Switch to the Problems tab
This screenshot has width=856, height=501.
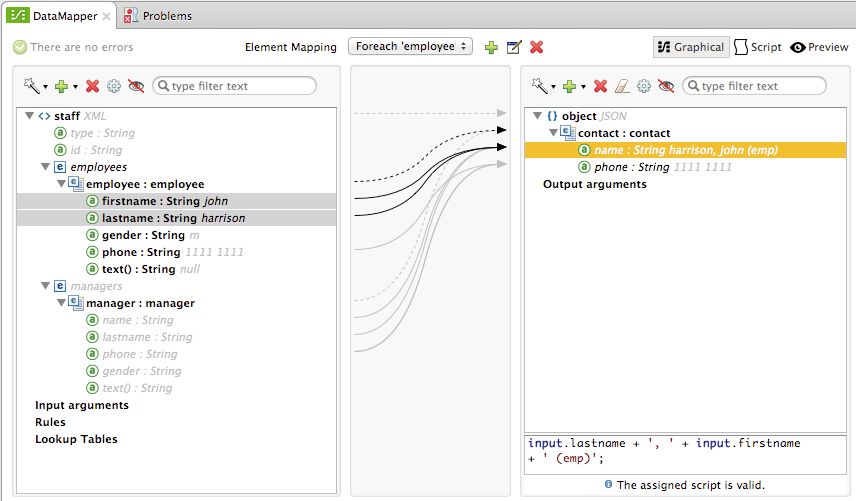pyautogui.click(x=158, y=16)
